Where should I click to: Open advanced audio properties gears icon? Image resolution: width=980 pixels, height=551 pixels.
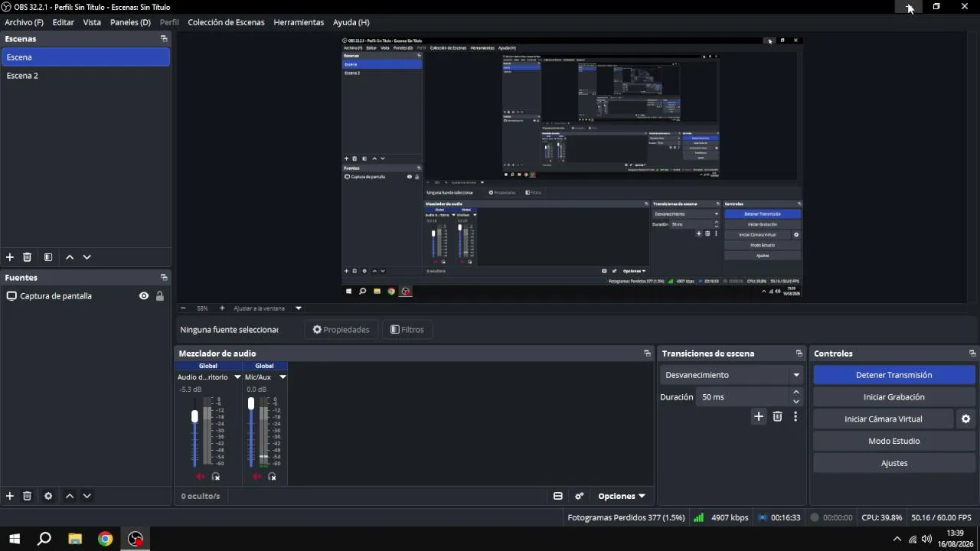coord(580,496)
